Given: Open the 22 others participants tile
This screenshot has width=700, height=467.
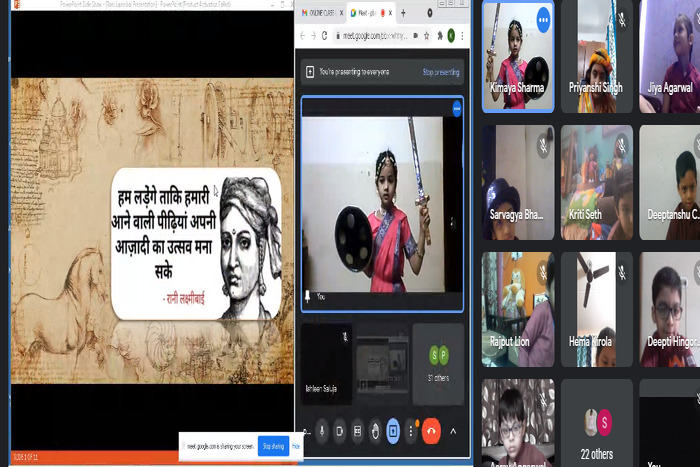Looking at the screenshot, I should pyautogui.click(x=596, y=423).
